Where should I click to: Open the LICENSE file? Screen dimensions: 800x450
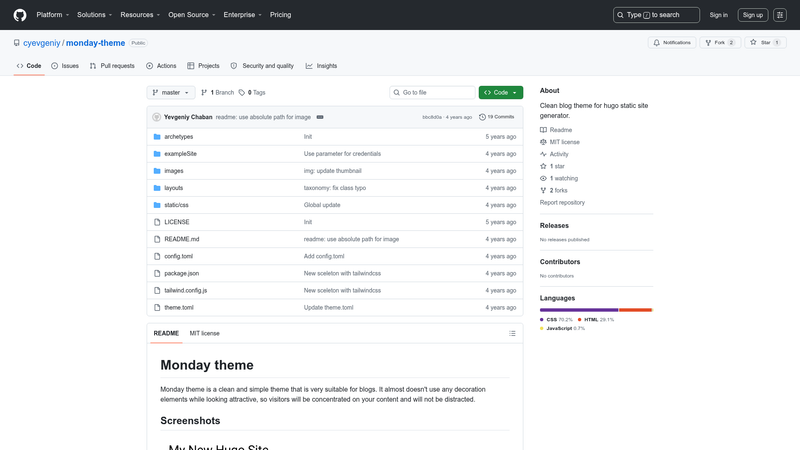(x=177, y=222)
